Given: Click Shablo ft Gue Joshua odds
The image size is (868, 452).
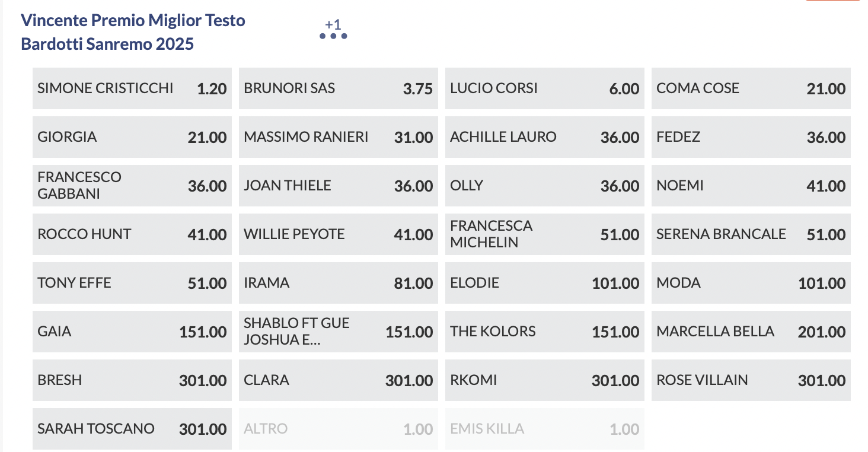Looking at the screenshot, I should coord(338,332).
